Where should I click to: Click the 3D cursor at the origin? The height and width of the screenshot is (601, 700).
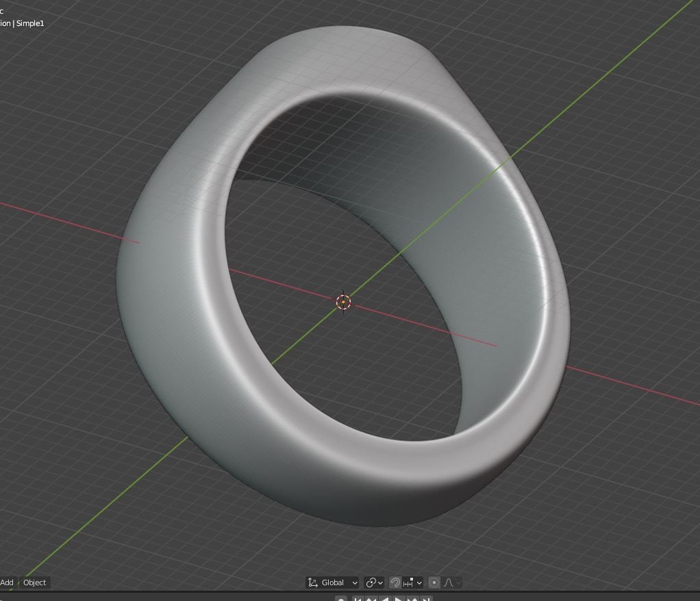[x=343, y=302]
